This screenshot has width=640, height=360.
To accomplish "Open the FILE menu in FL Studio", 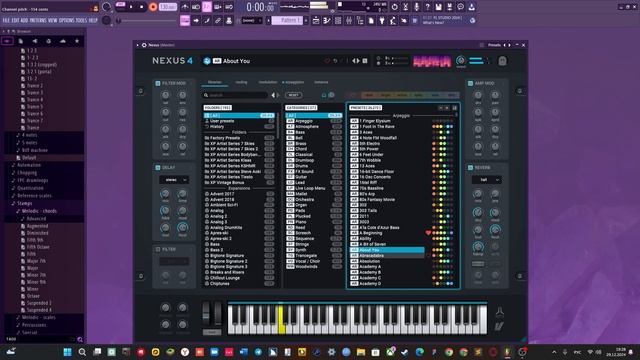I will point(6,20).
